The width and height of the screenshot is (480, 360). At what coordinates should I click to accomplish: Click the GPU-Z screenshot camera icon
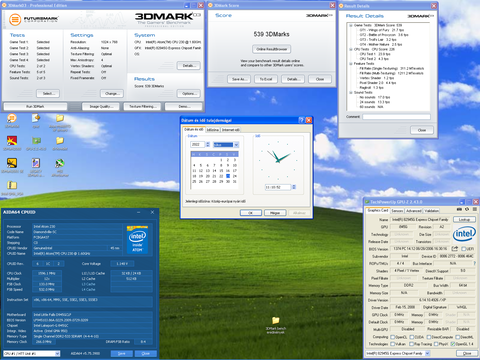pos(459,209)
